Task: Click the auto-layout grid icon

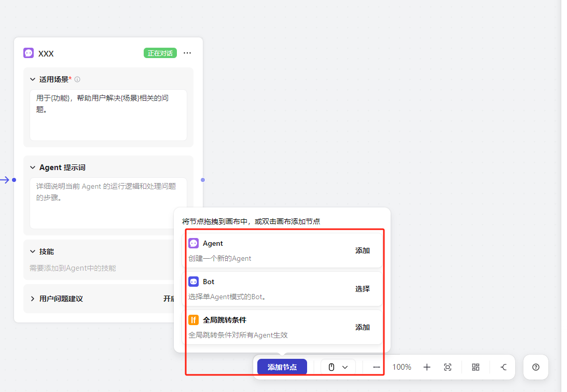Action: (476, 367)
